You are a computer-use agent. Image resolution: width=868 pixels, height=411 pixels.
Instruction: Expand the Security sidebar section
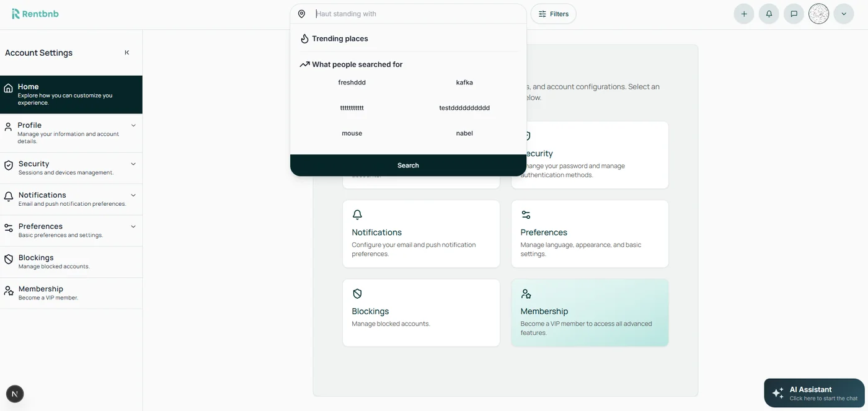(x=133, y=164)
